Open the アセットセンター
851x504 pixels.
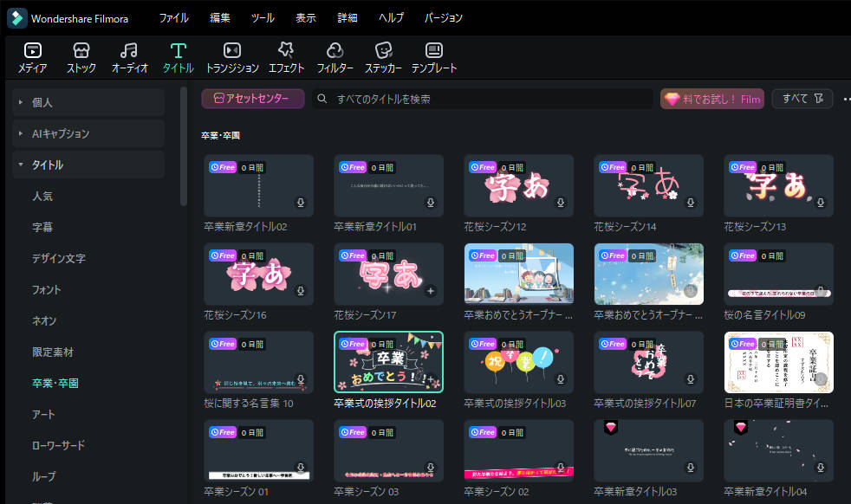252,98
